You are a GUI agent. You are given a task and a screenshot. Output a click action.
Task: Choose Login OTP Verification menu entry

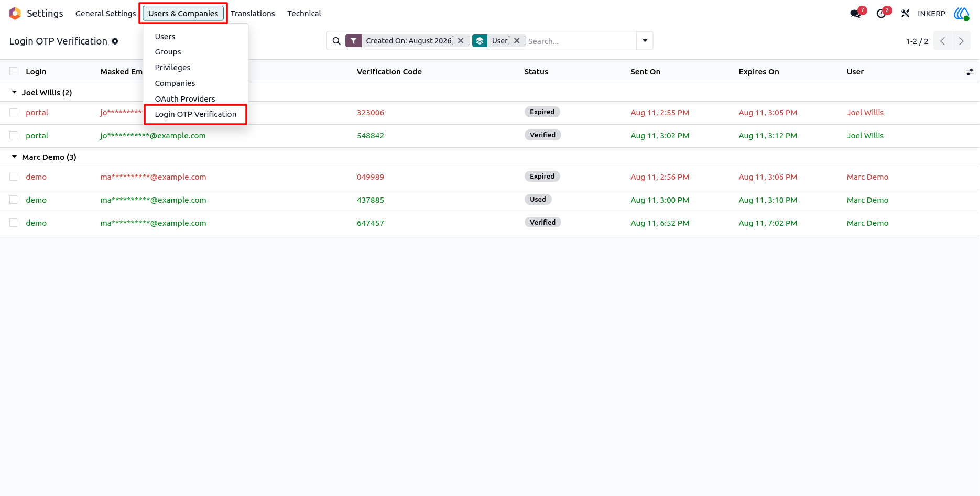coord(195,114)
